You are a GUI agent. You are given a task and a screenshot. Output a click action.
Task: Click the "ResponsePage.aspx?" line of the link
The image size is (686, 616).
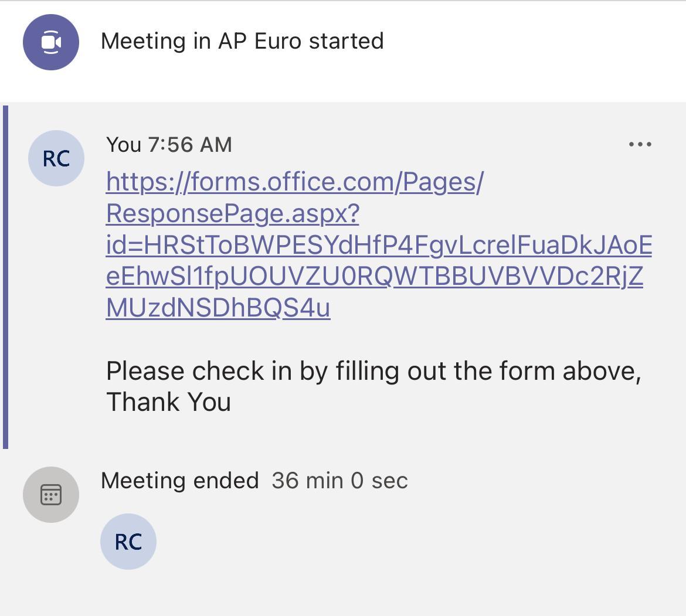[x=232, y=214]
